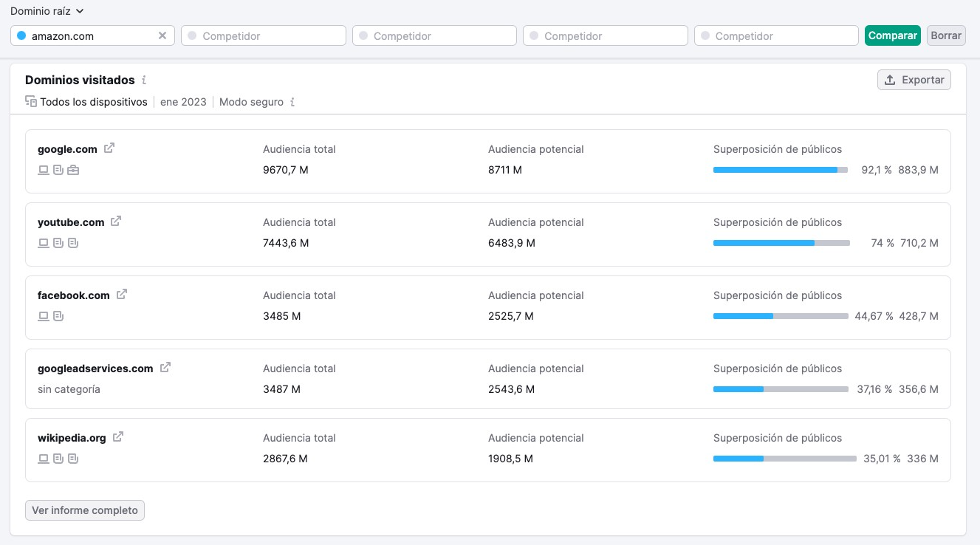Screen dimensions: 980x545
Task: Click the laptop category icon under facebook.com
Action: (x=44, y=316)
